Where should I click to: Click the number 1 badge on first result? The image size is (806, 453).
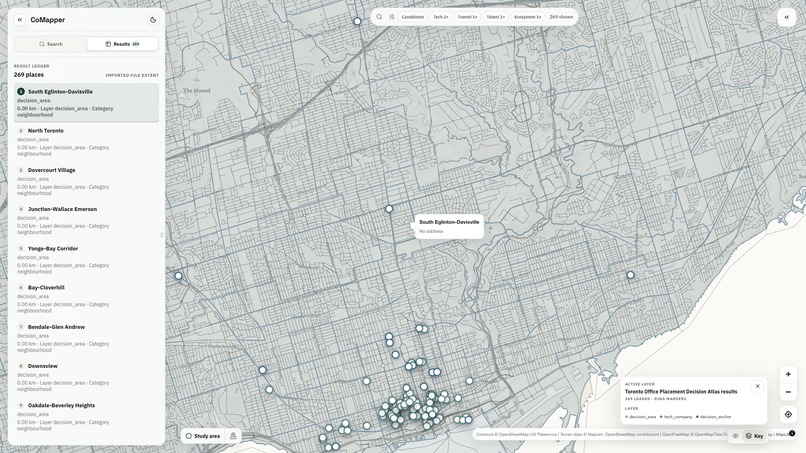(21, 92)
